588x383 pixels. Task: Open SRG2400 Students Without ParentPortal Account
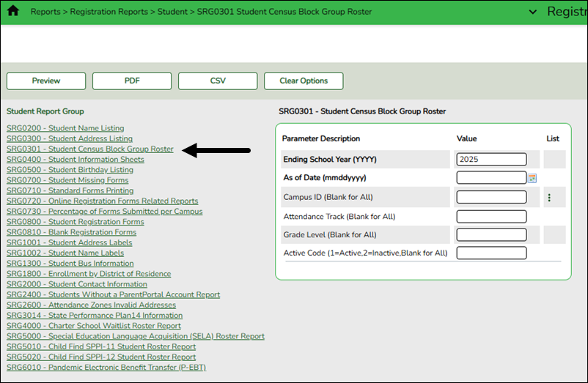click(113, 294)
